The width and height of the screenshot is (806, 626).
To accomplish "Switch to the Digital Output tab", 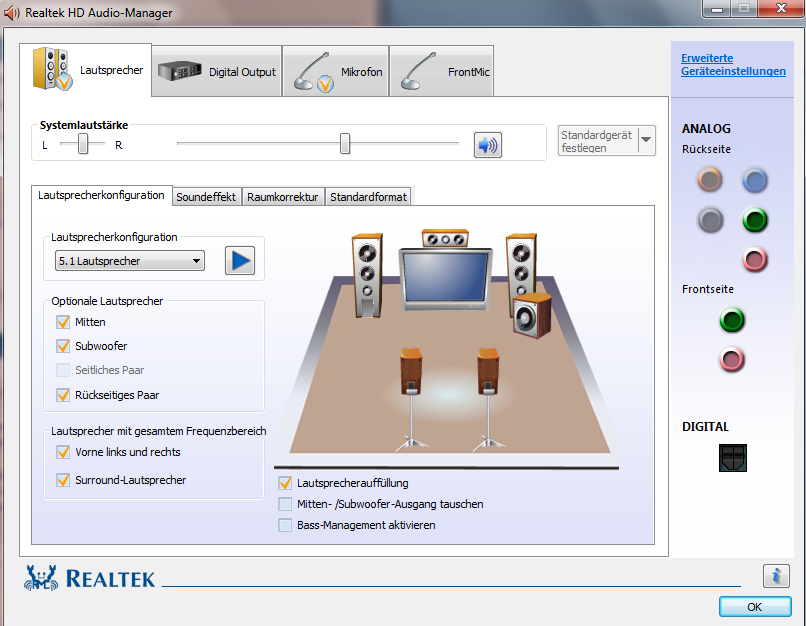I will [217, 71].
